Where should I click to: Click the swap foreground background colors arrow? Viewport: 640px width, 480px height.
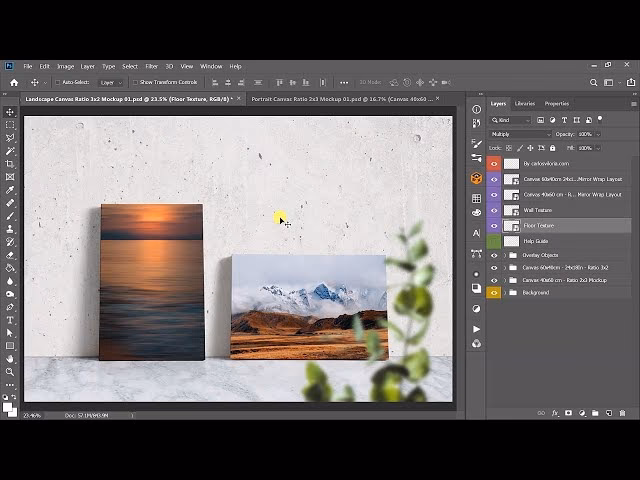click(x=14, y=397)
